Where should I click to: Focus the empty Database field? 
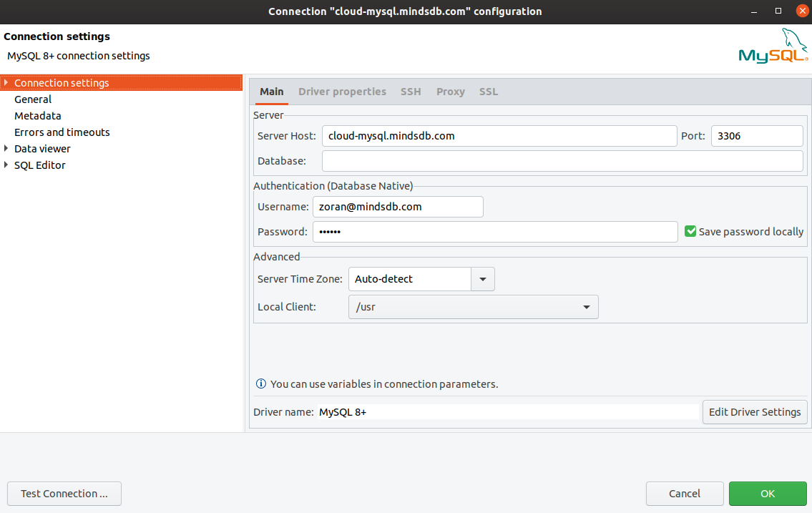pos(562,161)
